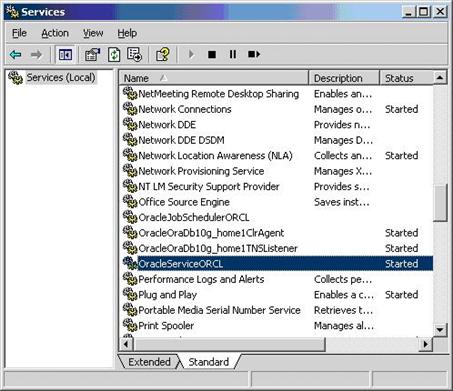Viewport: 453px width, 391px height.
Task: Click the 'Saves inst...' description cell
Action: click(342, 202)
